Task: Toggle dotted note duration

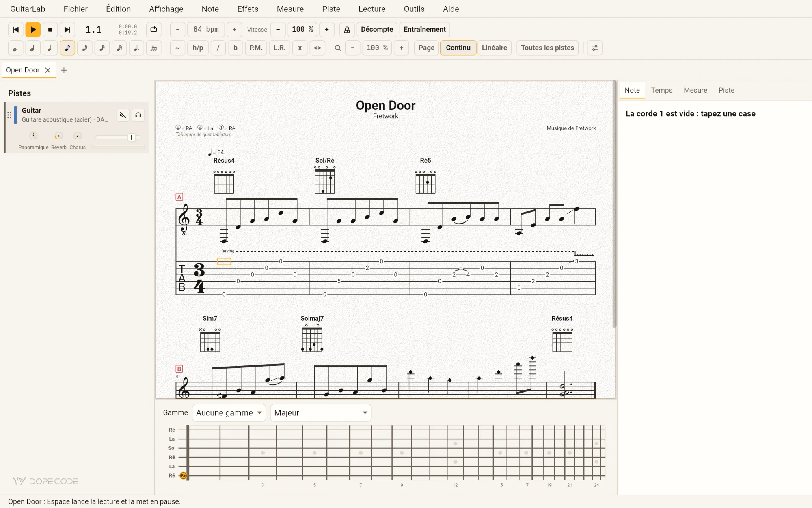Action: click(136, 48)
